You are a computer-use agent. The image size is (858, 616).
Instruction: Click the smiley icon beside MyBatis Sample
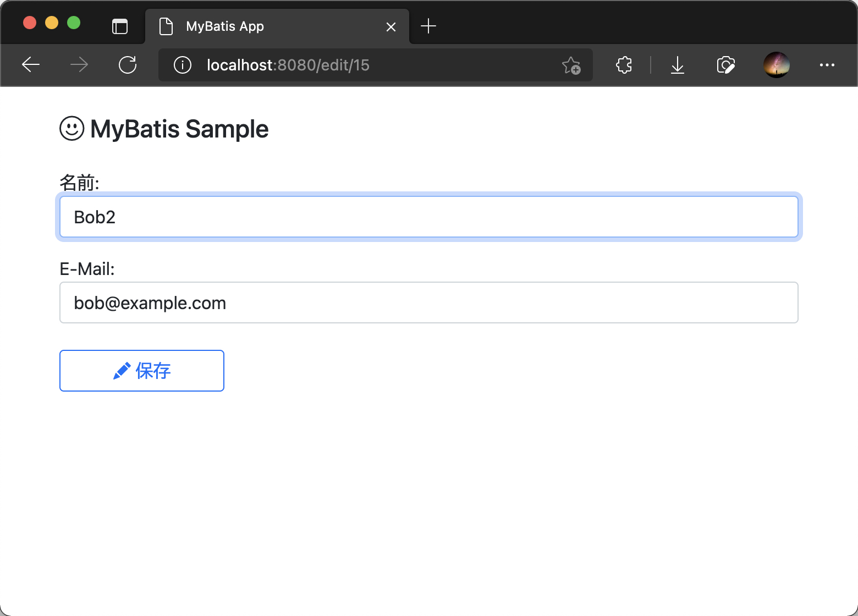[71, 129]
